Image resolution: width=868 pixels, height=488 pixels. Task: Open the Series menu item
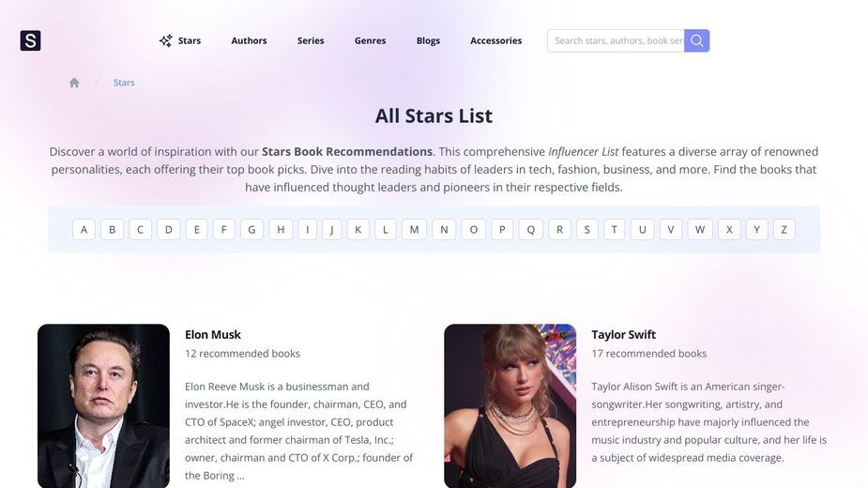click(311, 40)
